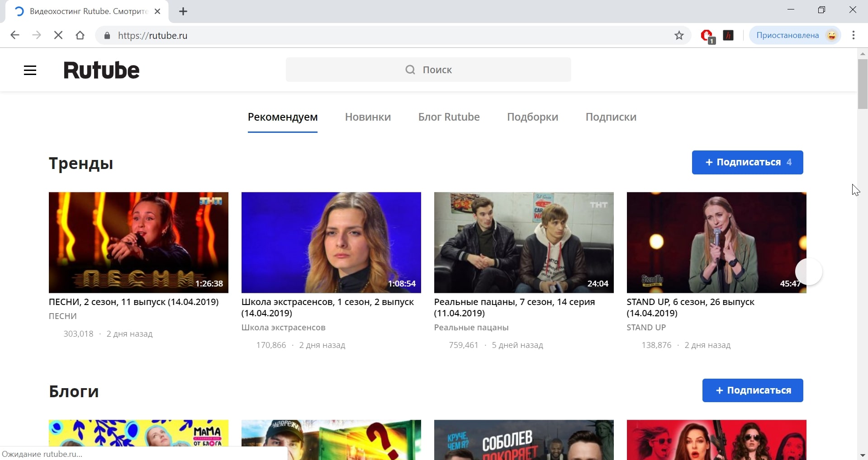The width and height of the screenshot is (868, 460).
Task: Open title Школа экстрасенсов, 1 сезон, 2 выпуск
Action: pyautogui.click(x=327, y=307)
